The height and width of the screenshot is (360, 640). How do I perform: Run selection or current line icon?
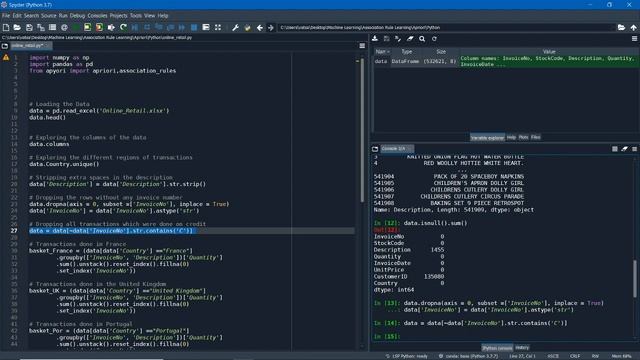pyautogui.click(x=111, y=27)
